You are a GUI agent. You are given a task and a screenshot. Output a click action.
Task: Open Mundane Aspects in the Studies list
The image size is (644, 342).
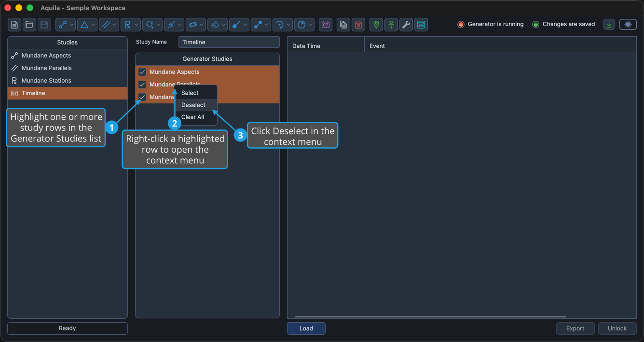tap(68, 56)
